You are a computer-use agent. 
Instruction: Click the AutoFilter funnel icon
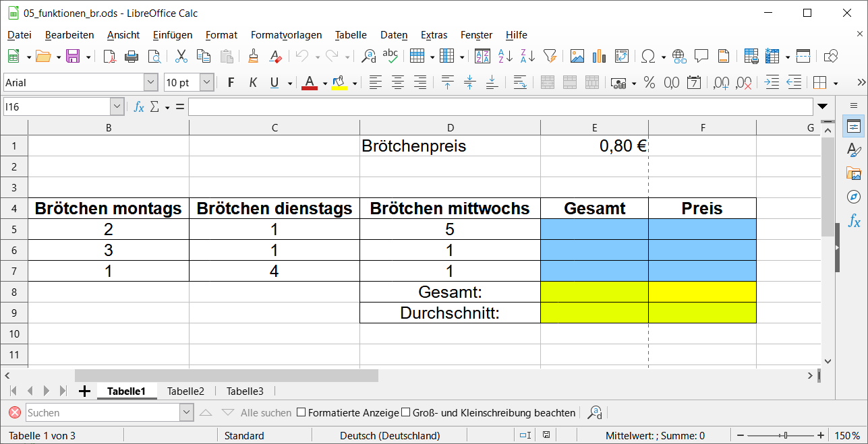[x=550, y=57]
